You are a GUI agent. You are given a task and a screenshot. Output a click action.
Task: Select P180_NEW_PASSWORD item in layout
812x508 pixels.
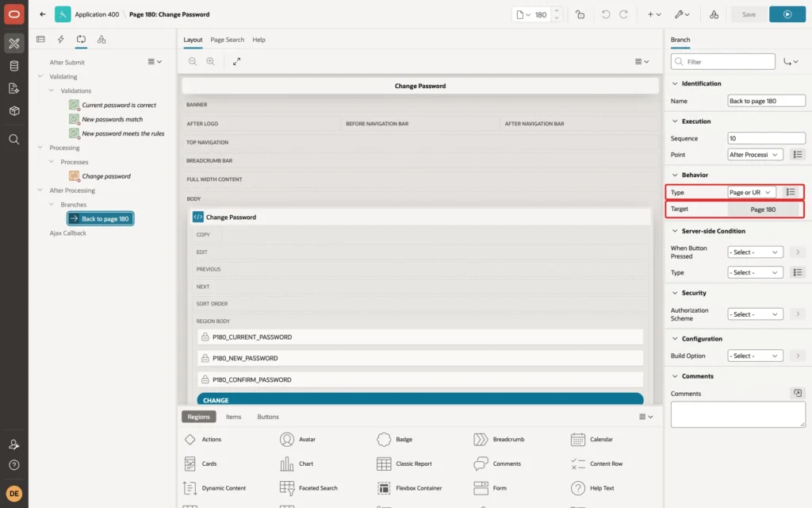click(420, 358)
